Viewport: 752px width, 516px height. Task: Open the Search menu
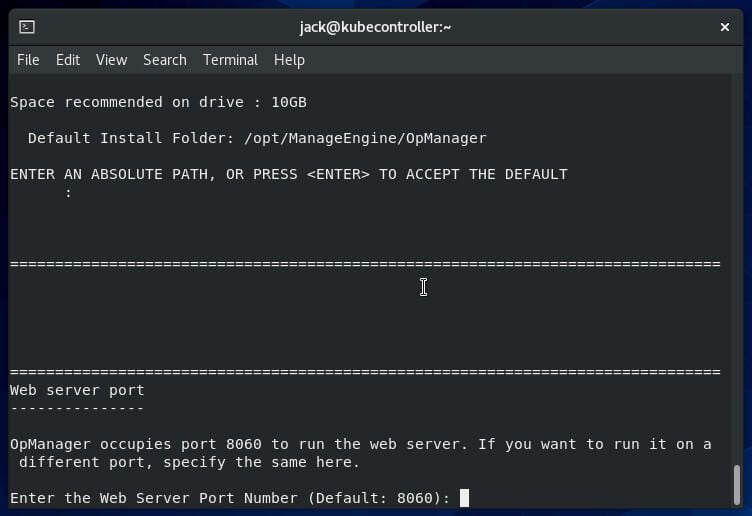[164, 60]
